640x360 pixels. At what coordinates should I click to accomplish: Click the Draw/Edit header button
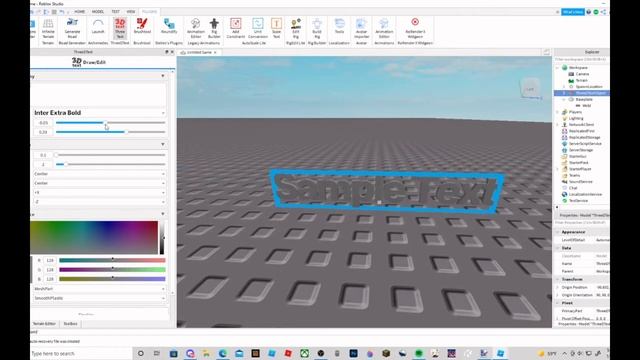pyautogui.click(x=89, y=62)
